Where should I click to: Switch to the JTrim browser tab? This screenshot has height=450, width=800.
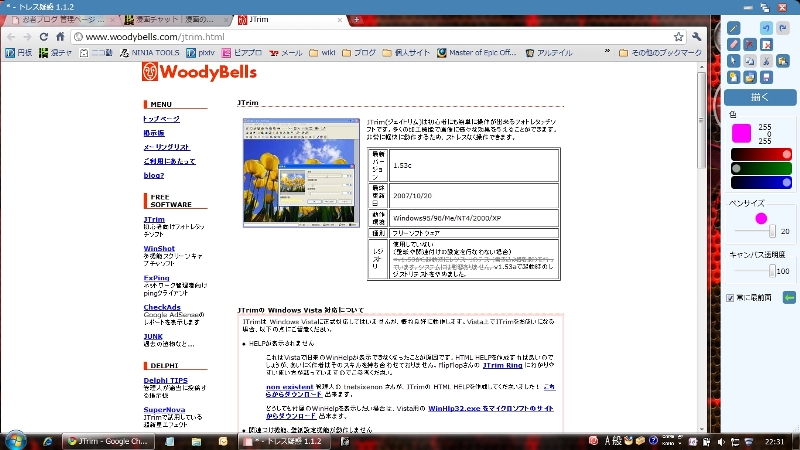point(290,20)
